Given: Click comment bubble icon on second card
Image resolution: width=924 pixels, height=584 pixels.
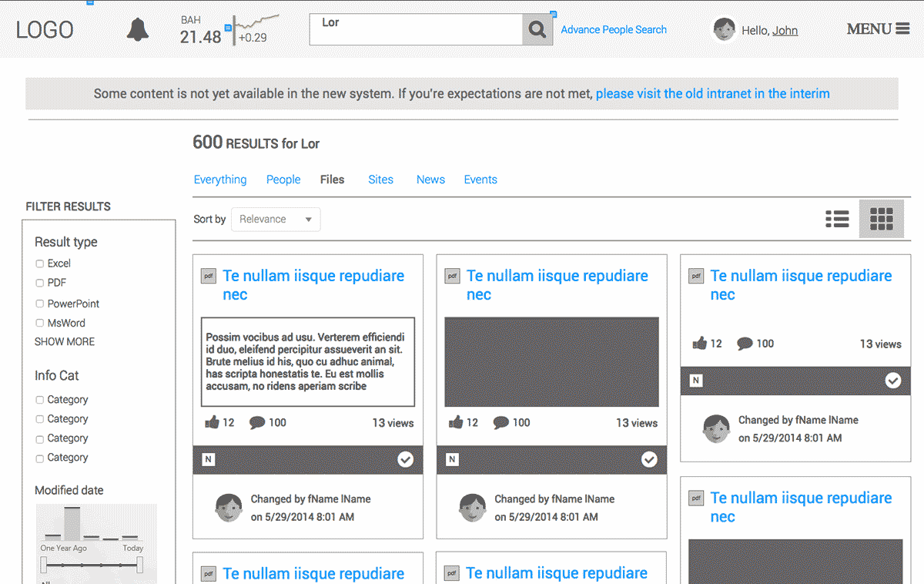Looking at the screenshot, I should pyautogui.click(x=501, y=422).
